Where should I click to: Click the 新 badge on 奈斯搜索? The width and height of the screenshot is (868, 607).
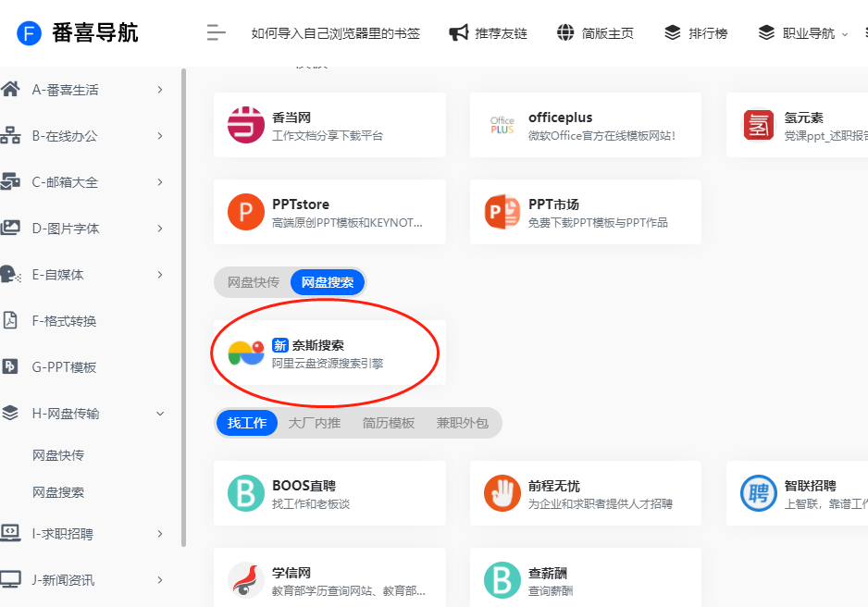tap(280, 345)
